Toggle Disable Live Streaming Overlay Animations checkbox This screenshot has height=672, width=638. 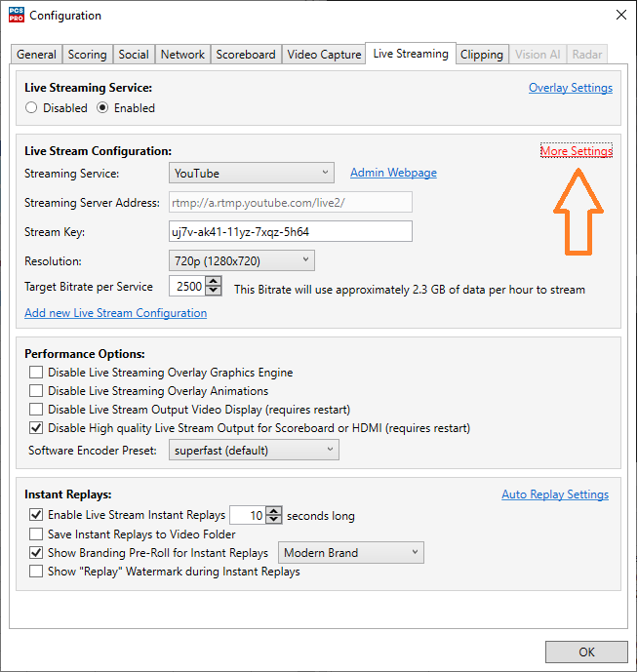click(x=36, y=390)
